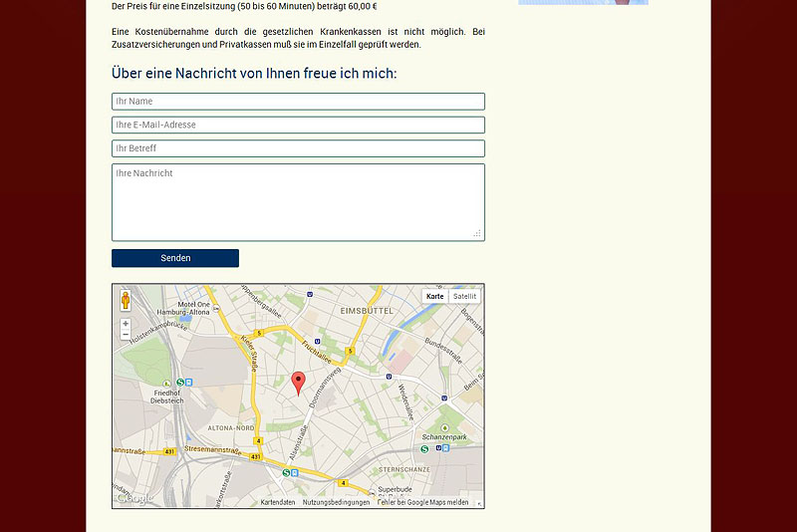797x532 pixels.
Task: Click the Schanzenpark tree icon on the map
Action: coord(444,427)
